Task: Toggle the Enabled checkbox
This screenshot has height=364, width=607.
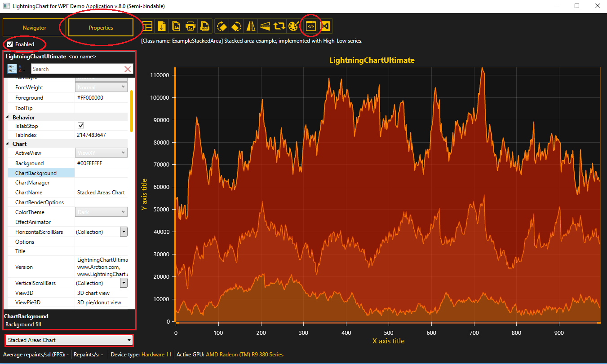Action: tap(10, 44)
